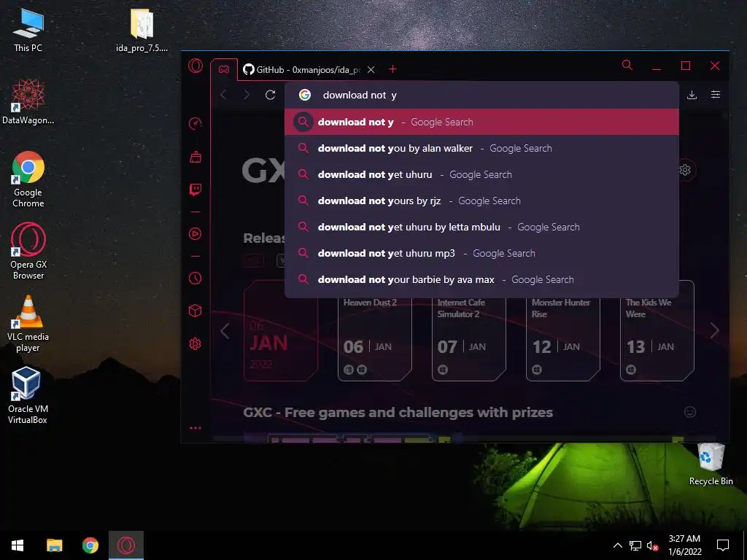
Task: Open Easy Setup sliders icon
Action: coord(716,94)
